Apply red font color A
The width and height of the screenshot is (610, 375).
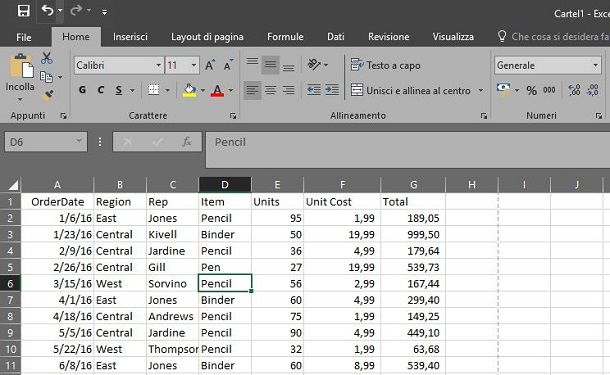pyautogui.click(x=217, y=91)
